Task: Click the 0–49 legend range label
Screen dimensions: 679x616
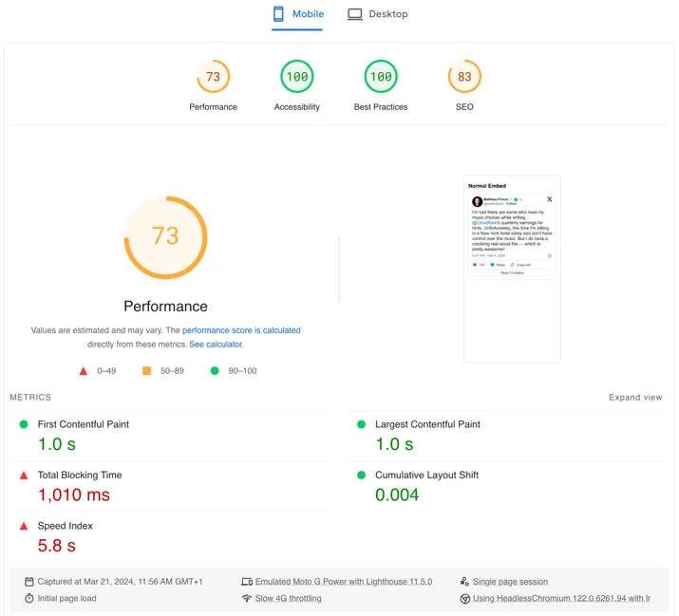Action: coord(106,371)
